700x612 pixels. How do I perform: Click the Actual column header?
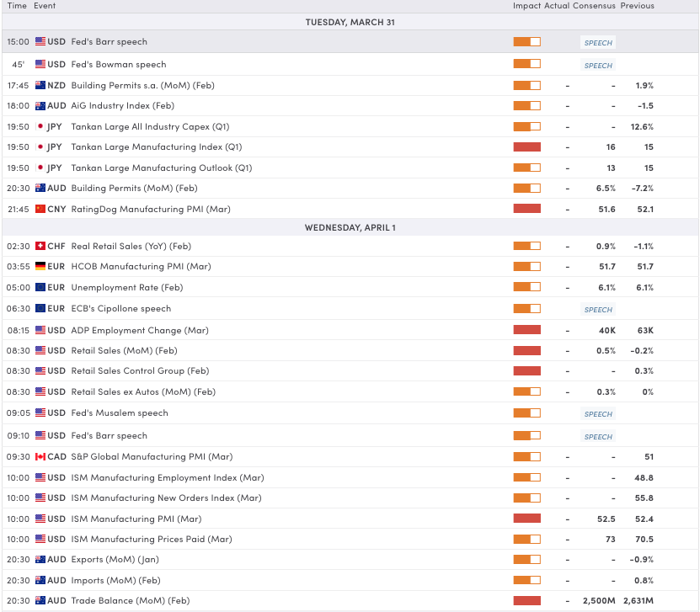(x=557, y=6)
